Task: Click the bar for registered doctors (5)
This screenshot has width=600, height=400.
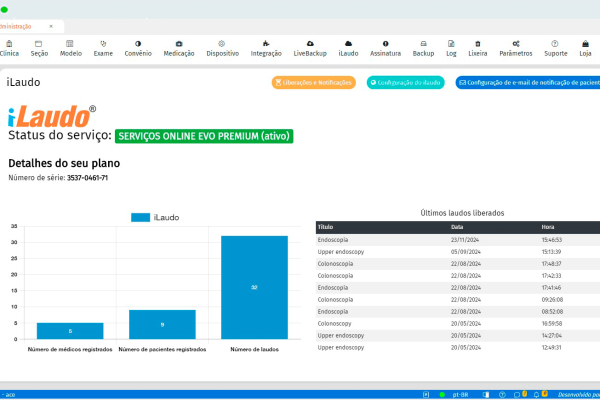Action: click(70, 331)
